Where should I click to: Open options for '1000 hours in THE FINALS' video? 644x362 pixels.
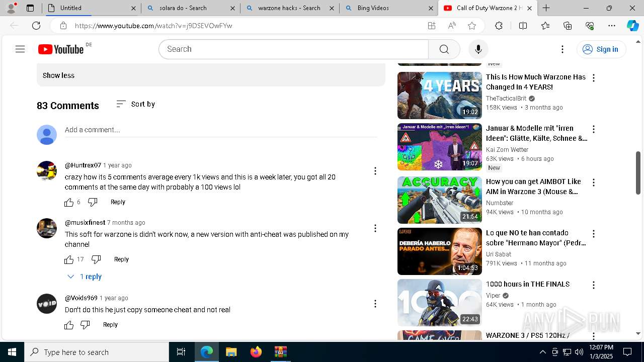(x=594, y=285)
